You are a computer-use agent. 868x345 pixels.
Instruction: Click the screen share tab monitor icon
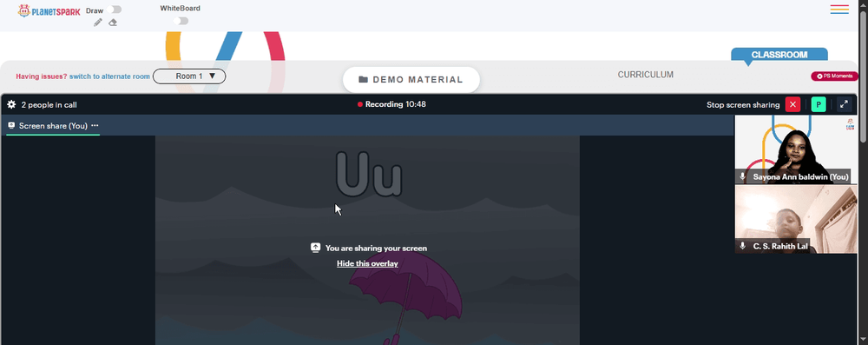click(11, 126)
